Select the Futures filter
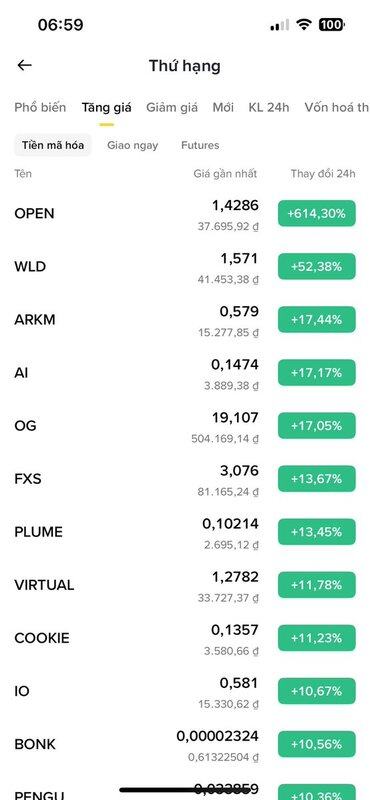370x800 pixels. click(200, 145)
